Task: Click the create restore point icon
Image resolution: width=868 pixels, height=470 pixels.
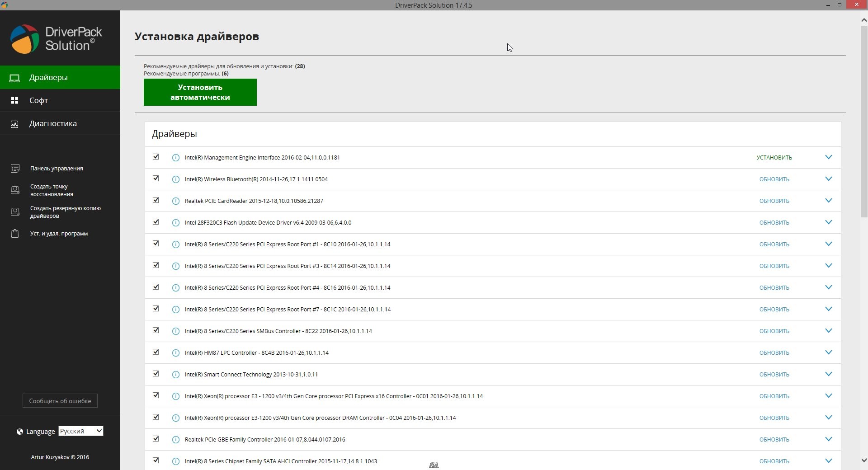Action: point(15,190)
